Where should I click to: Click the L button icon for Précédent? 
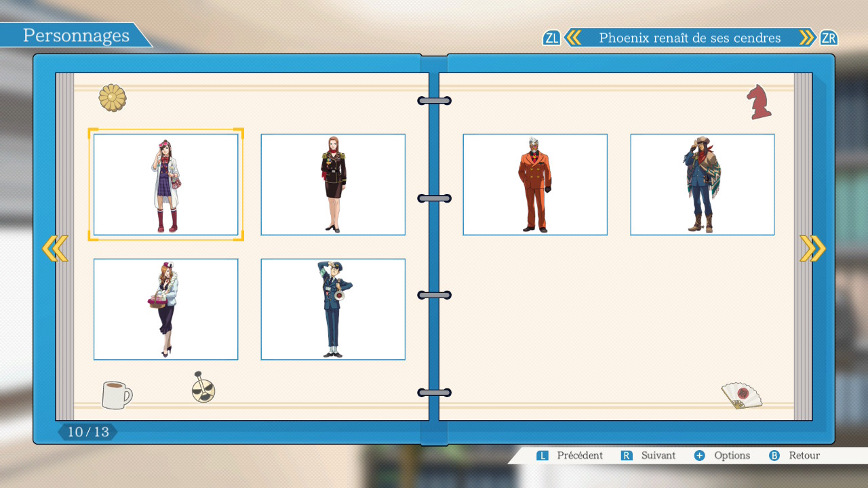(542, 455)
